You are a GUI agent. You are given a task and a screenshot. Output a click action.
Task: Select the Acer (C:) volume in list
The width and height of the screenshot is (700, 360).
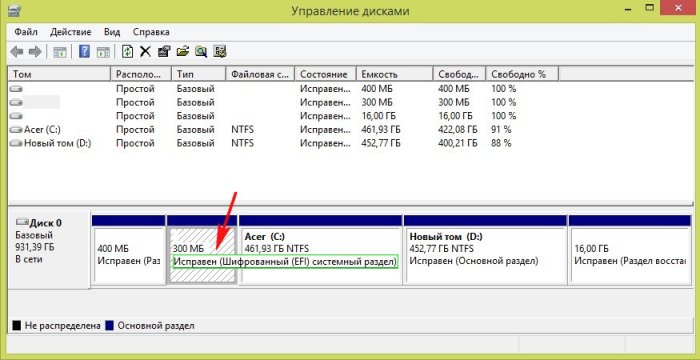(42, 130)
